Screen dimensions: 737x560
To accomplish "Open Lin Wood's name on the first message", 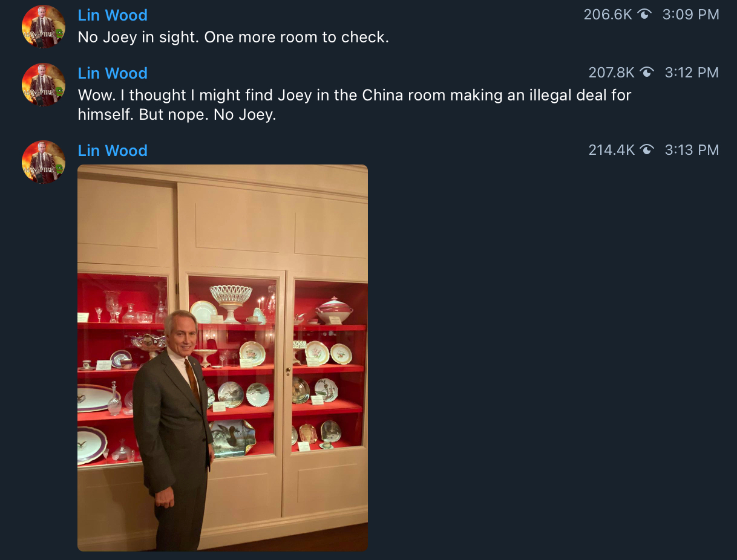I will (113, 15).
